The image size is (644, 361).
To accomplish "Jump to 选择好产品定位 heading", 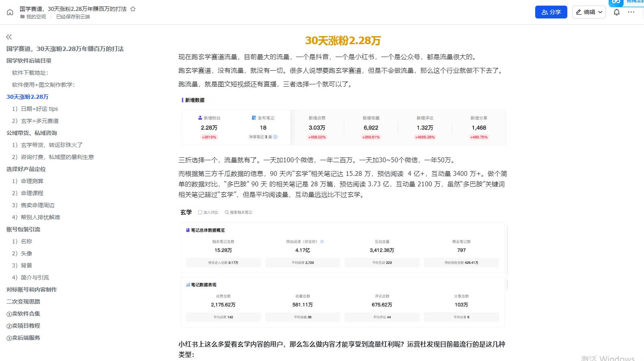I will (26, 169).
